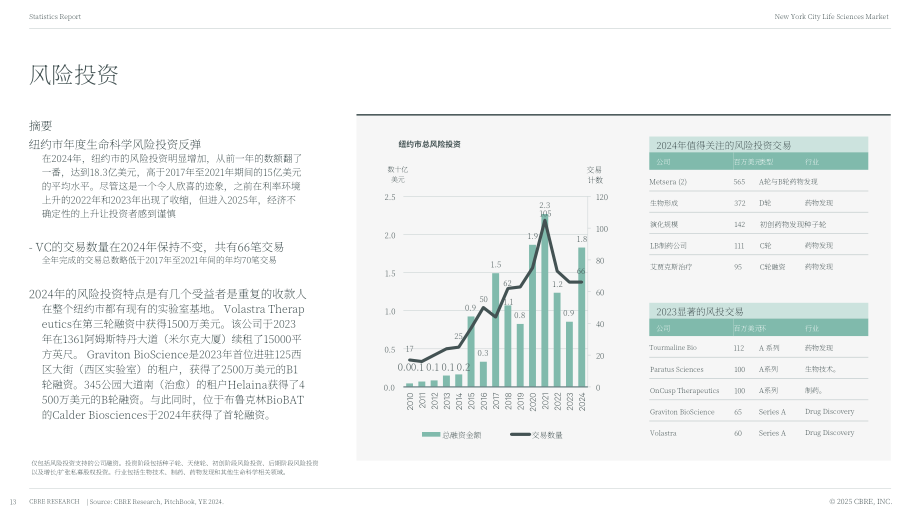
Task: Click the 2017 year label on chart axis
Action: (x=496, y=401)
